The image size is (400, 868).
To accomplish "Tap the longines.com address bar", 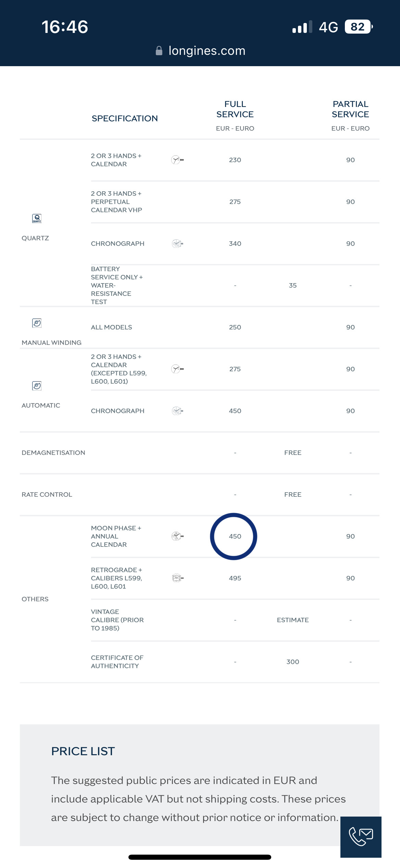I will point(207,51).
